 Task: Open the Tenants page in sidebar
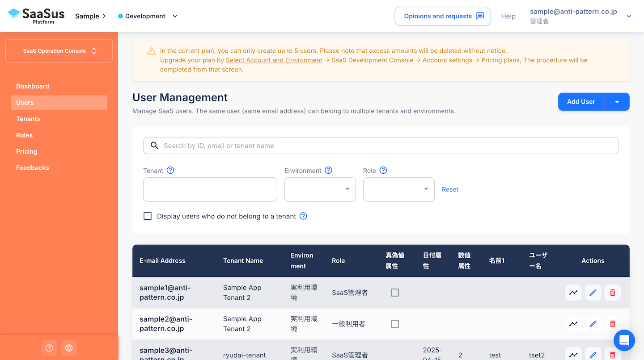click(28, 119)
